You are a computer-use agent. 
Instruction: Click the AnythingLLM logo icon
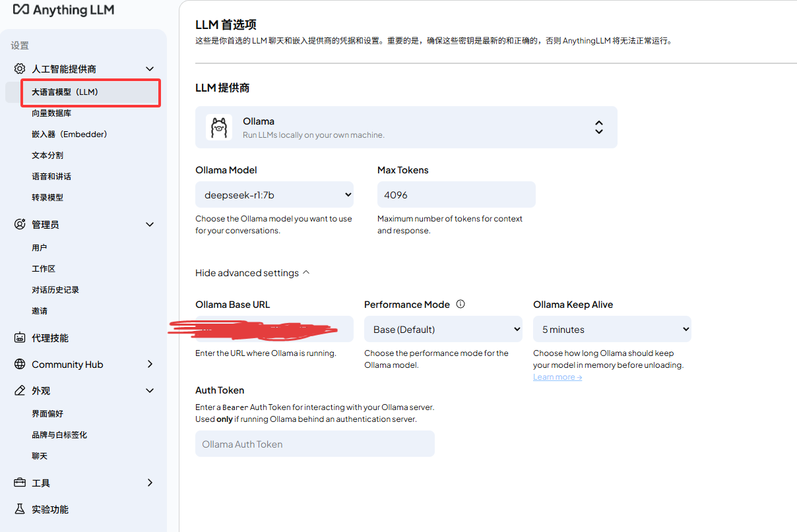[21, 10]
